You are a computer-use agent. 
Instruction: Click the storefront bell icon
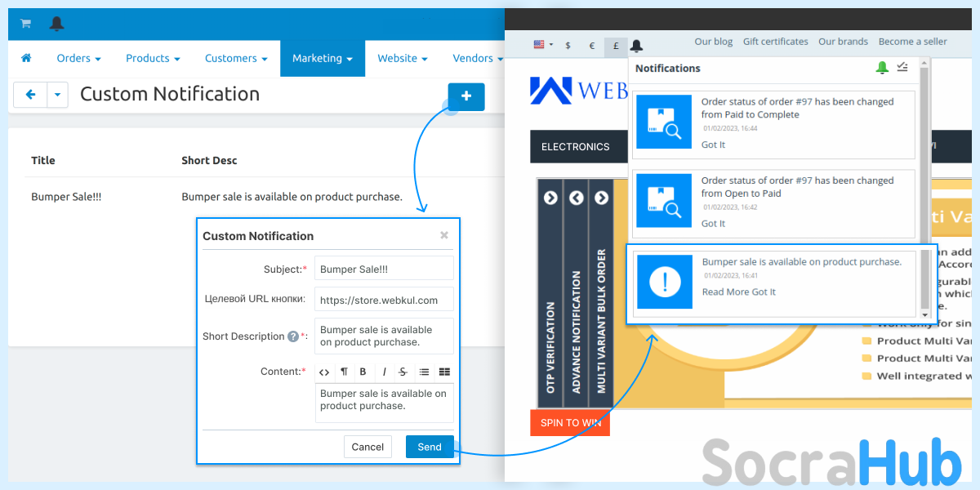(x=637, y=46)
